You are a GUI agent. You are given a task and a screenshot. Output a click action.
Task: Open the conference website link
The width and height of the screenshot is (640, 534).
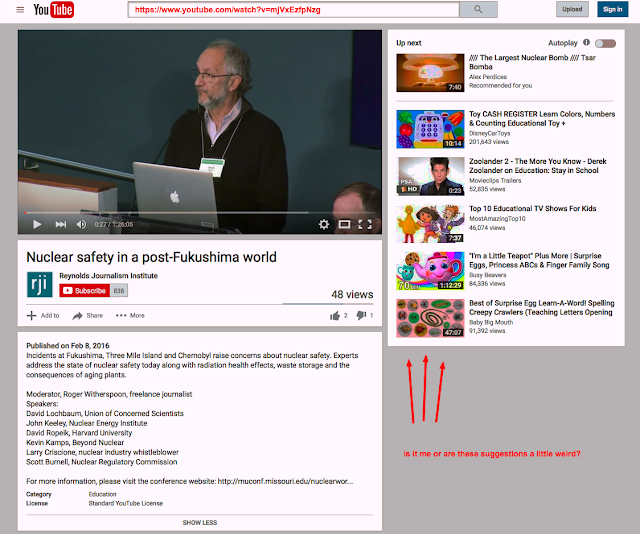coord(285,481)
